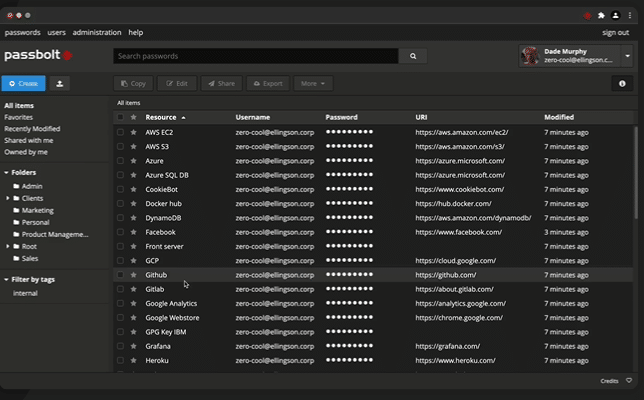
Task: Check the AWS EC2 row checkbox
Action: [x=120, y=132]
